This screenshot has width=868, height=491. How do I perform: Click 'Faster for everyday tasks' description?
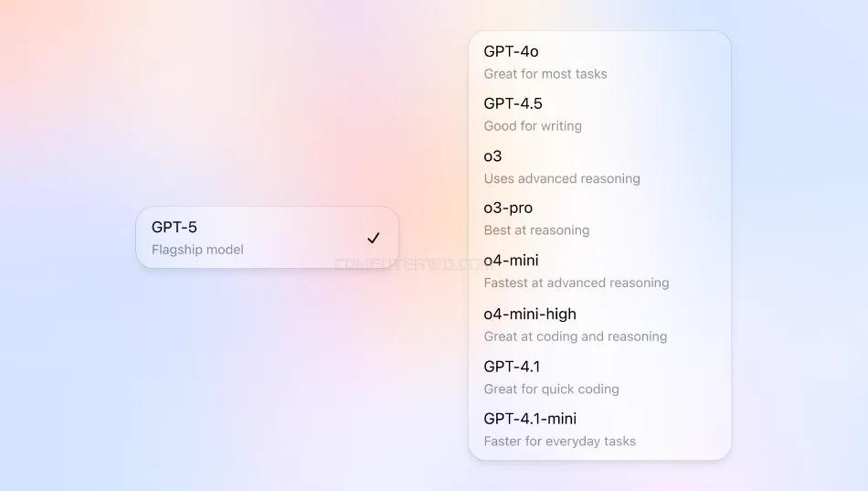(560, 441)
